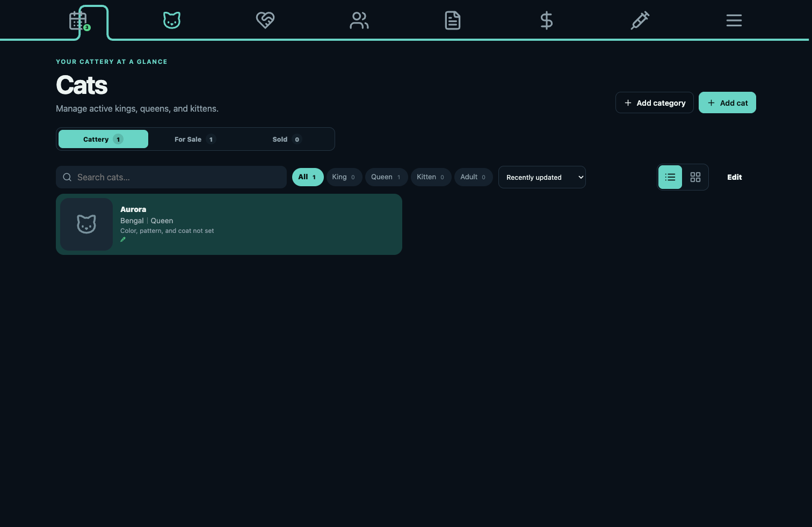
Task: Open the Recently updated sort dropdown
Action: [x=542, y=177]
